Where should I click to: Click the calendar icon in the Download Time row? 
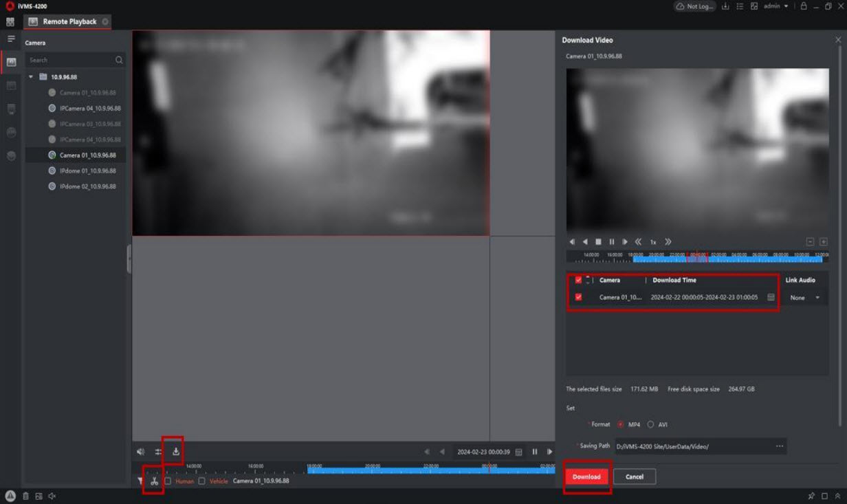(771, 298)
